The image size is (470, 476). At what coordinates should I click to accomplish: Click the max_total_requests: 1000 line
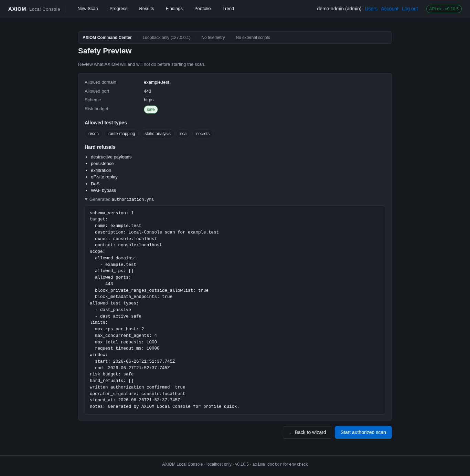pyautogui.click(x=126, y=342)
